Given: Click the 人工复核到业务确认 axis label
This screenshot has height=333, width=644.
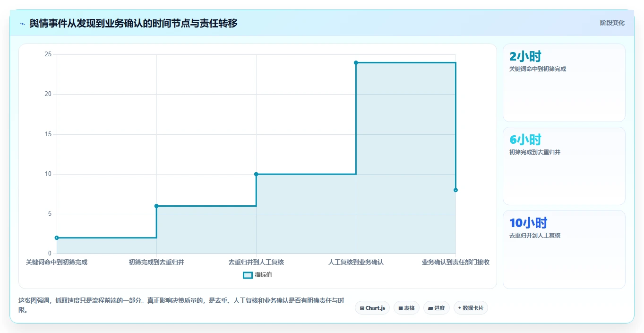Looking at the screenshot, I should pos(356,262).
